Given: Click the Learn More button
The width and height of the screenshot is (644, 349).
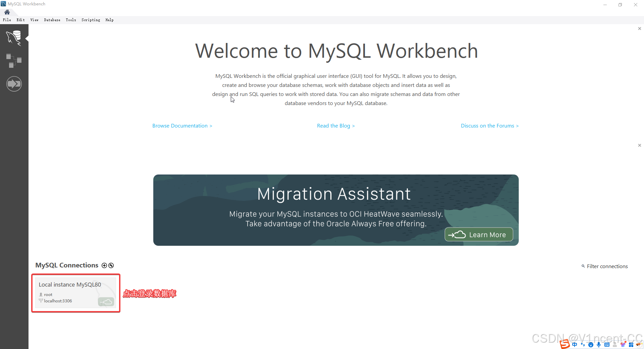Looking at the screenshot, I should (x=479, y=235).
